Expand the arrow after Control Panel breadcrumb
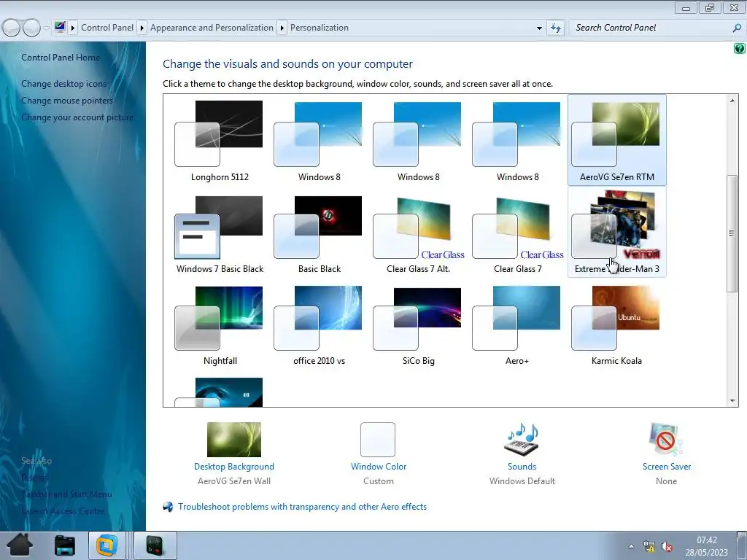Viewport: 747px width, 560px height. (142, 28)
